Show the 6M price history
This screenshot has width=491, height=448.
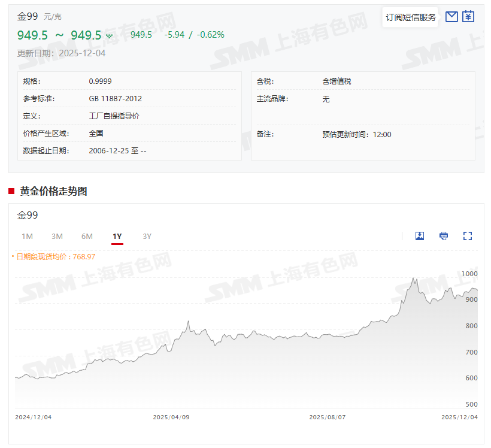[x=87, y=236]
